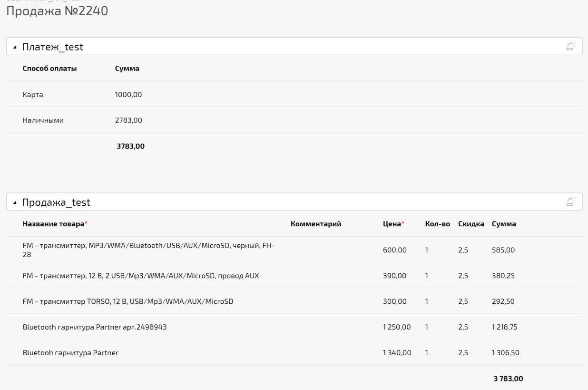
Task: Click the 1000,00 card payment amount
Action: [128, 94]
